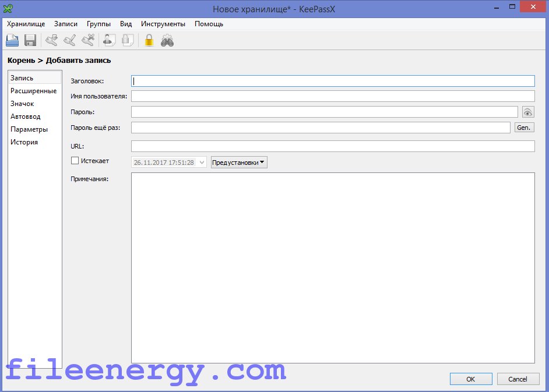Switch to the История section
This screenshot has height=392, width=549.
[x=34, y=142]
